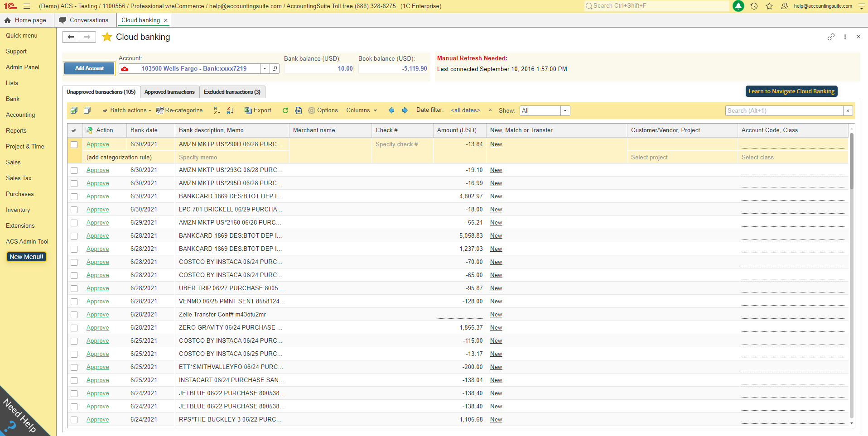Click New for the Zelle Transfer row
The image size is (868, 436).
496,315
